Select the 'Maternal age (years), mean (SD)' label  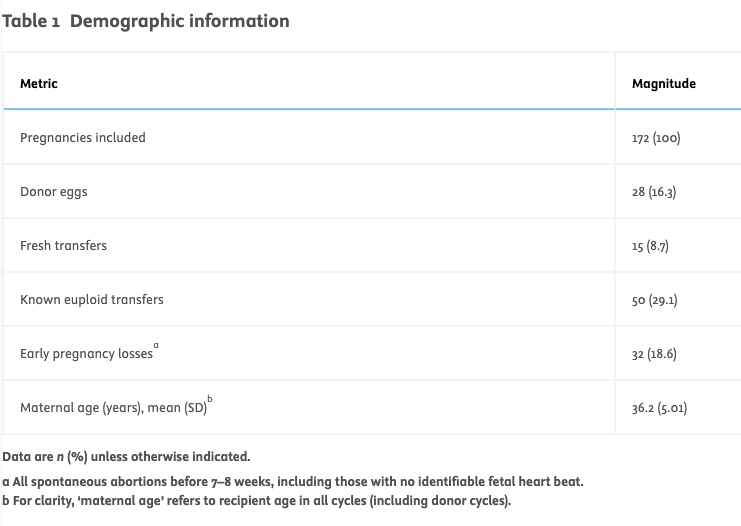tap(113, 408)
